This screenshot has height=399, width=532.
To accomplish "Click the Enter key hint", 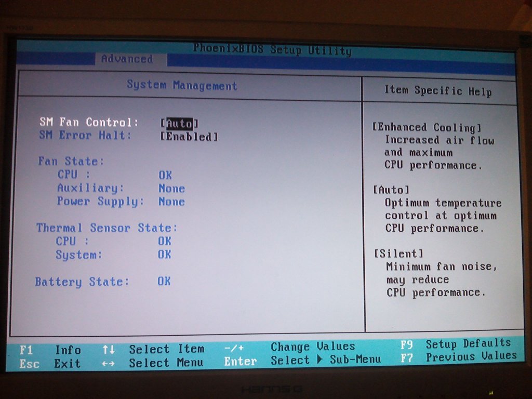I will point(240,362).
